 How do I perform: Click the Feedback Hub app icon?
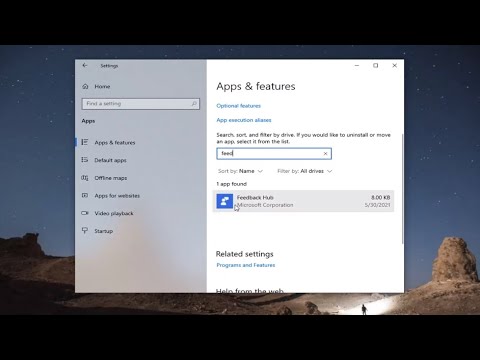225,201
